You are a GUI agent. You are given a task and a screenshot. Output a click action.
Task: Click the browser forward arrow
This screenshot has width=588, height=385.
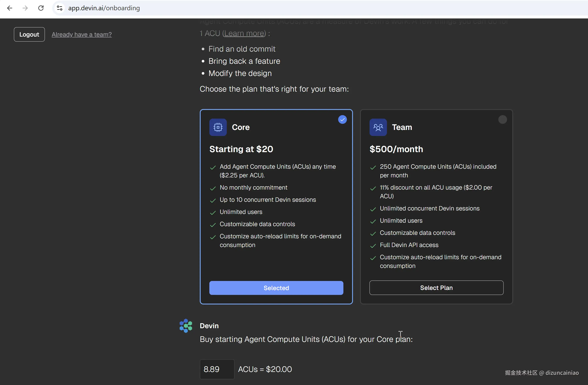[x=25, y=8]
